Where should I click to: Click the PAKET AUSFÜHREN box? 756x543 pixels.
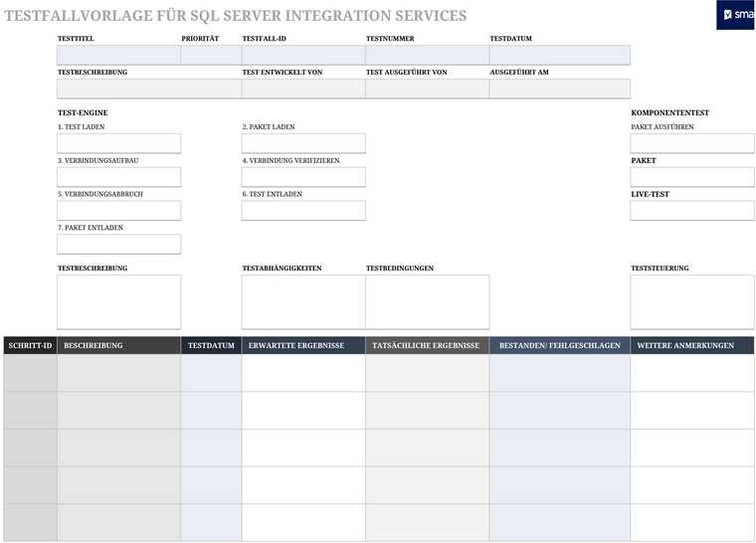692,144
